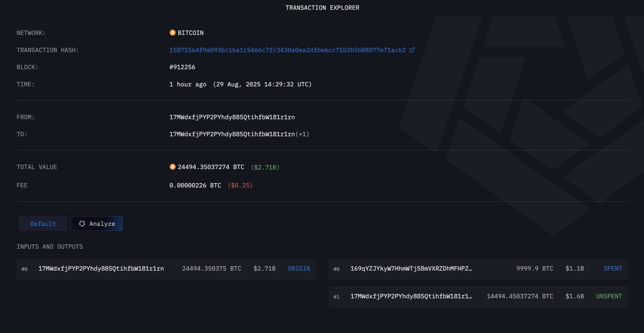Open the TO address link
This screenshot has height=333, width=644.
point(232,134)
